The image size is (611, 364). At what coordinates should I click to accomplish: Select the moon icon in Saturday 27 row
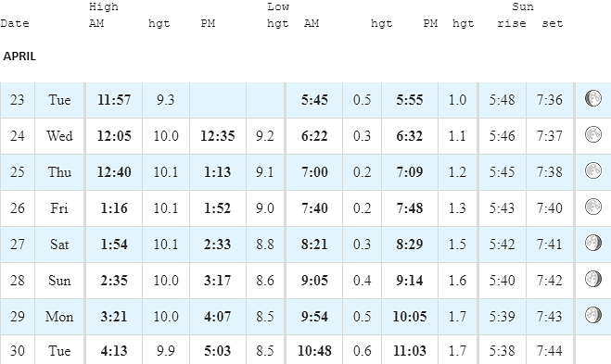pyautogui.click(x=593, y=243)
